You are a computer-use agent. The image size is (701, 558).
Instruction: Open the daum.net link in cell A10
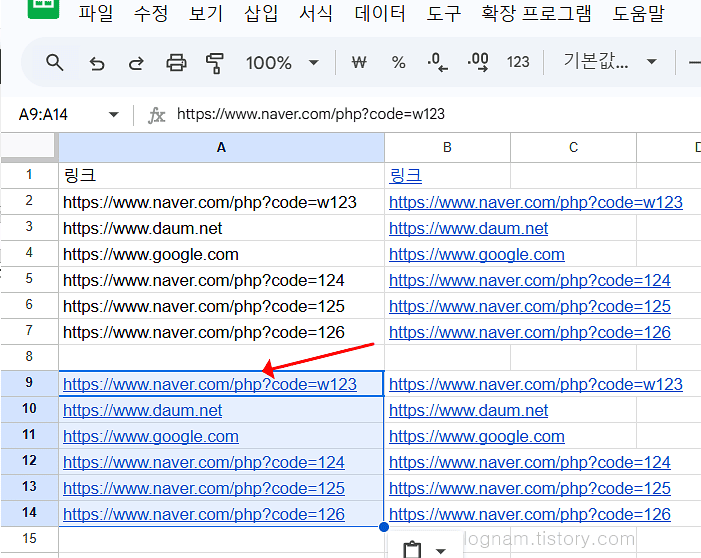coord(142,410)
